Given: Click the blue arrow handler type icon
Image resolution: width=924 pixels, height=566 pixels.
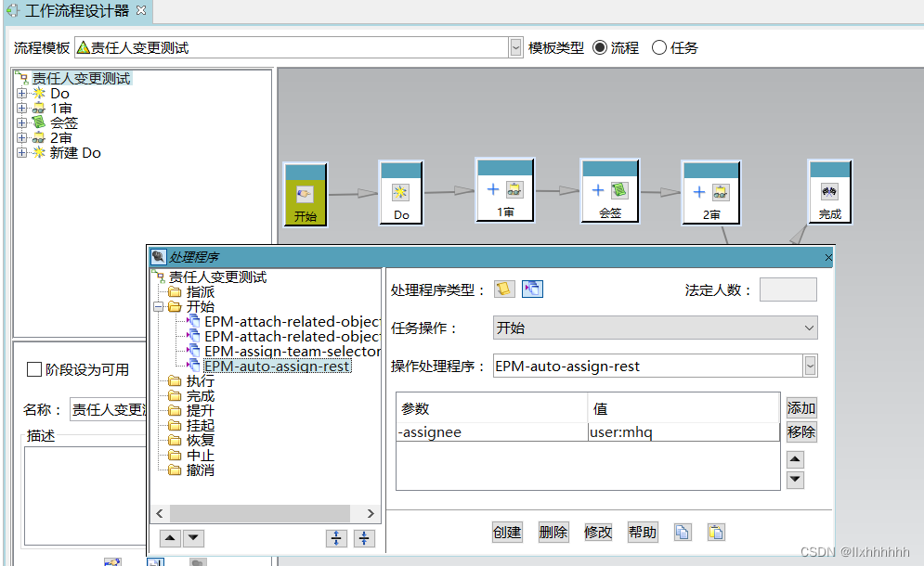Looking at the screenshot, I should pyautogui.click(x=531, y=289).
